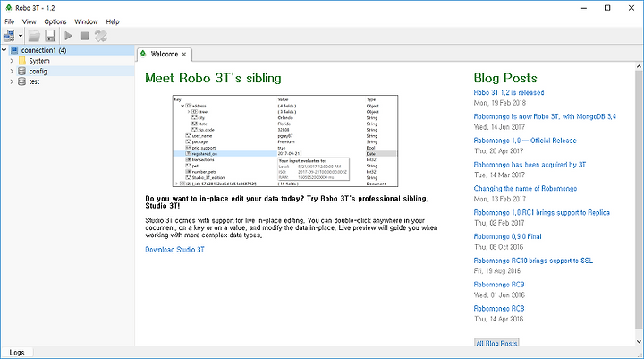Click the date Mon, 19 Feb 2018
The image size is (644, 359).
500,103
